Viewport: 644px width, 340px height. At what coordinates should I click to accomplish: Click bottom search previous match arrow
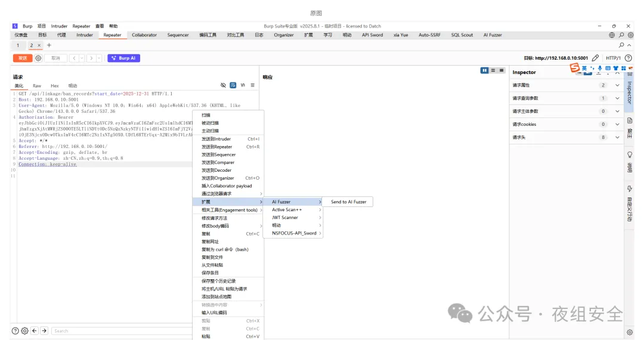point(35,331)
